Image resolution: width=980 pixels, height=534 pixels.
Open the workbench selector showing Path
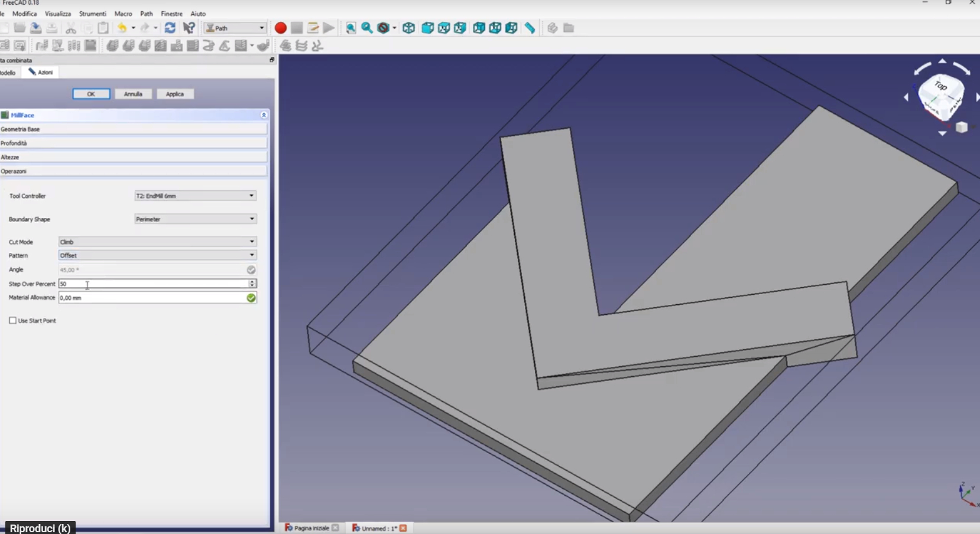coord(235,28)
